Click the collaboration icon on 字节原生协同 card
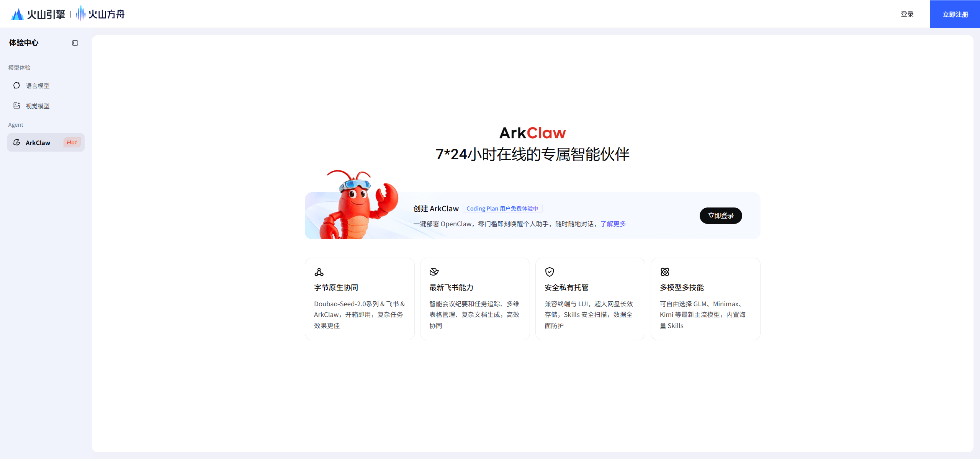The image size is (980, 459). (319, 272)
